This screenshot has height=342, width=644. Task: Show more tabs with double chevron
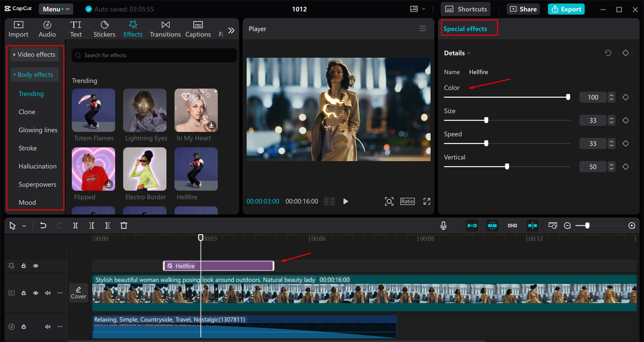[231, 30]
